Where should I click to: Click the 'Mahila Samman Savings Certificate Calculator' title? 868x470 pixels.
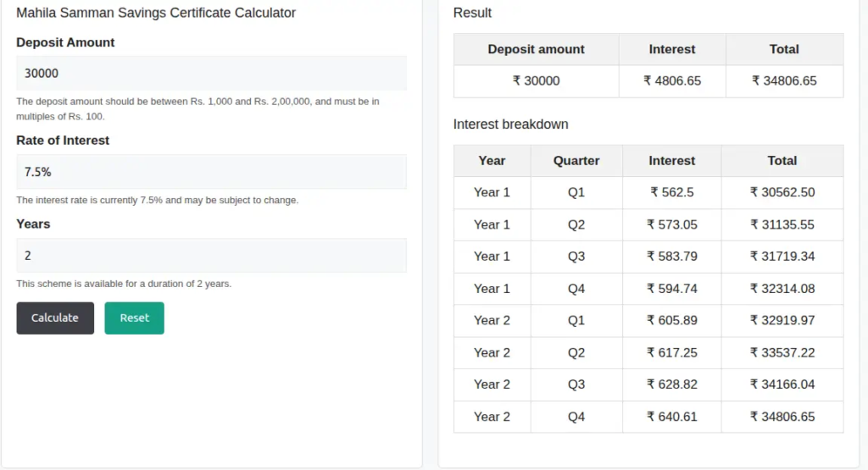tap(156, 13)
